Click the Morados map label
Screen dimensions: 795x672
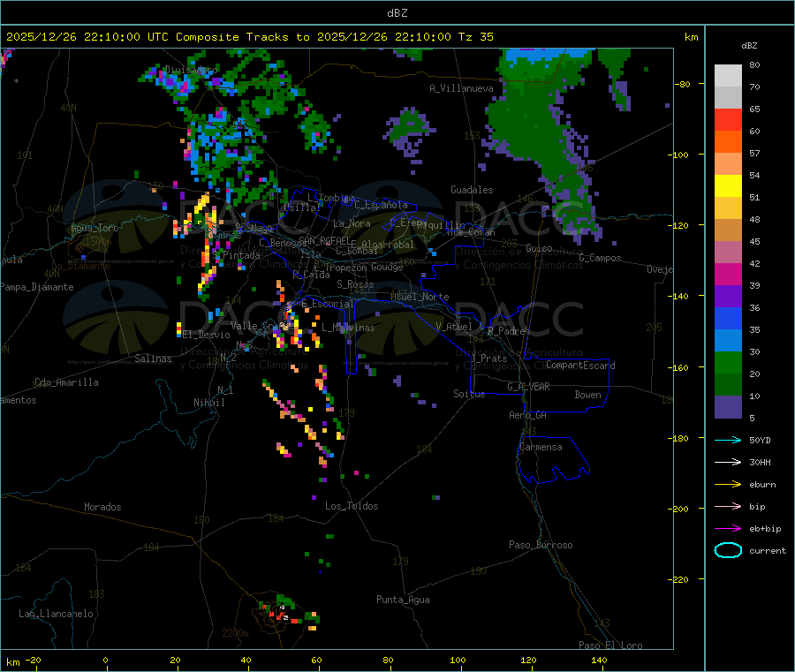[x=102, y=507]
